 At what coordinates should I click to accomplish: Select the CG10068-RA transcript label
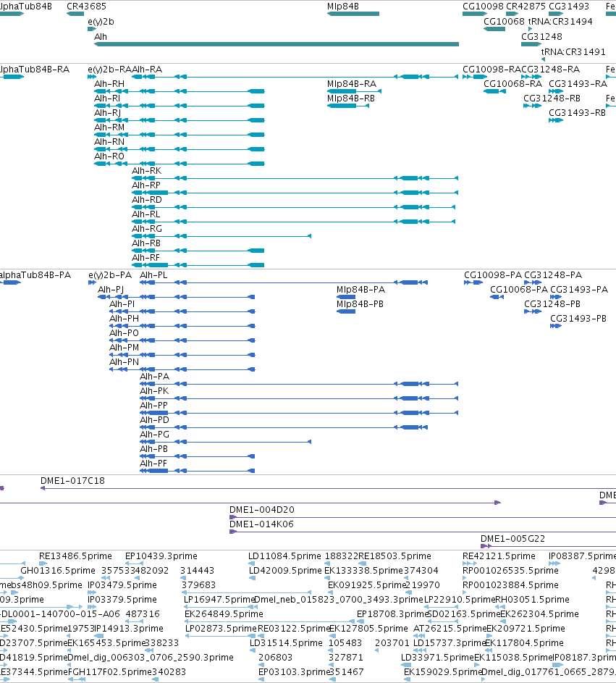click(x=512, y=83)
